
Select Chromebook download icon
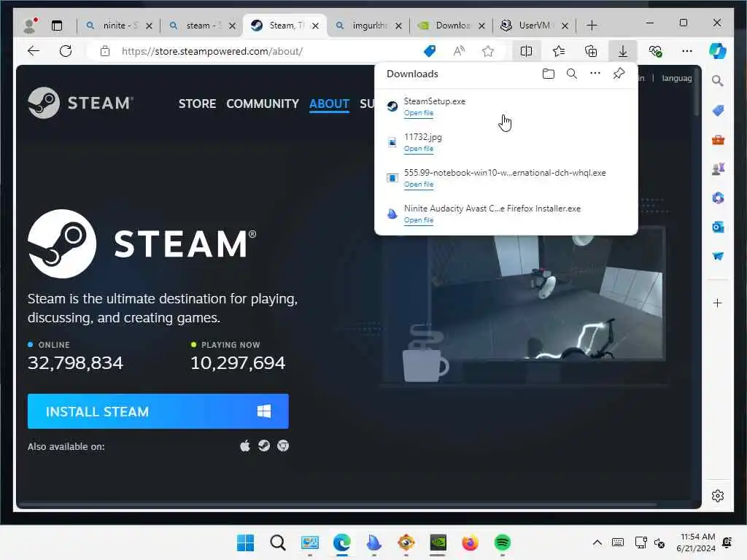(x=283, y=446)
